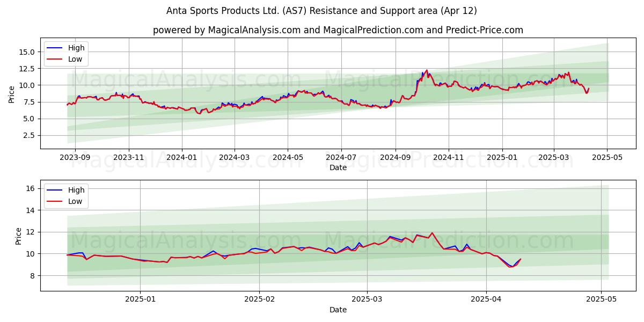Click the '7.5' y-axis value on the top chart
The image size is (644, 322).
pos(30,102)
